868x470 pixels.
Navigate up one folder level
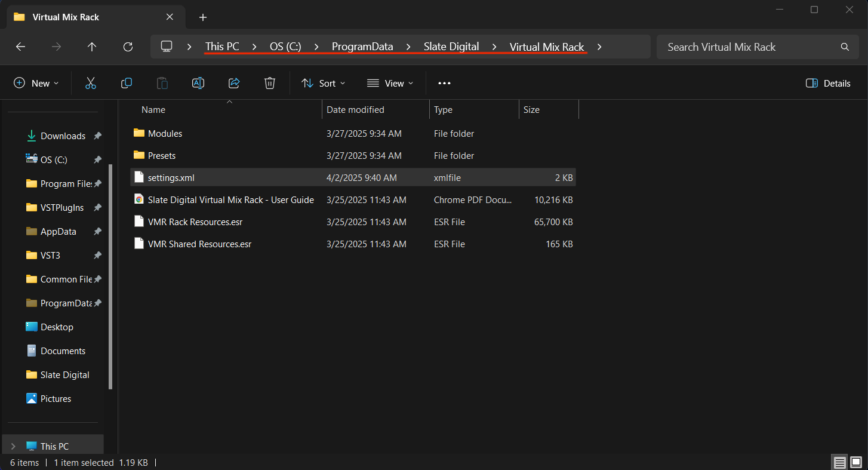pos(92,47)
